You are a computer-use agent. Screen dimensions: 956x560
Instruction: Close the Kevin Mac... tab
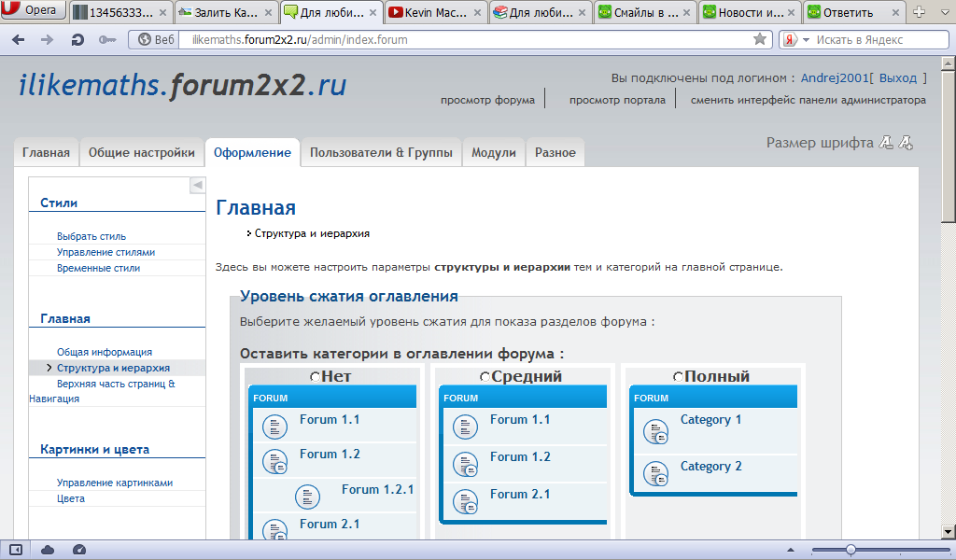click(x=477, y=12)
